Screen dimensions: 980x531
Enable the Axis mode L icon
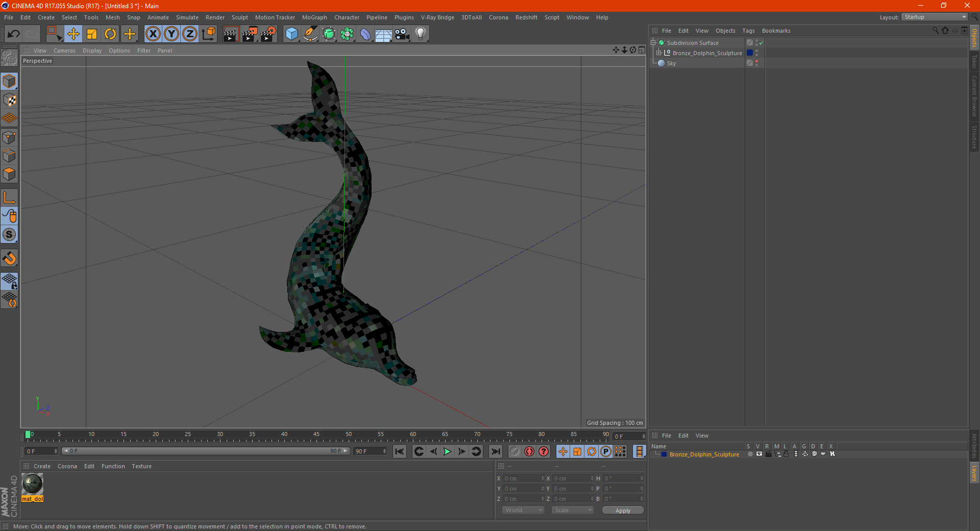[x=9, y=198]
